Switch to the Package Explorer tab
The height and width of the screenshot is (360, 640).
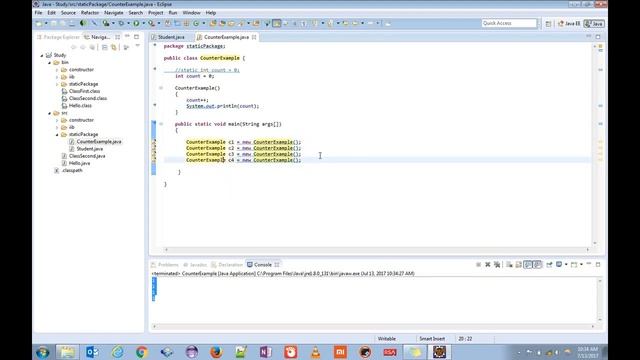(x=58, y=37)
